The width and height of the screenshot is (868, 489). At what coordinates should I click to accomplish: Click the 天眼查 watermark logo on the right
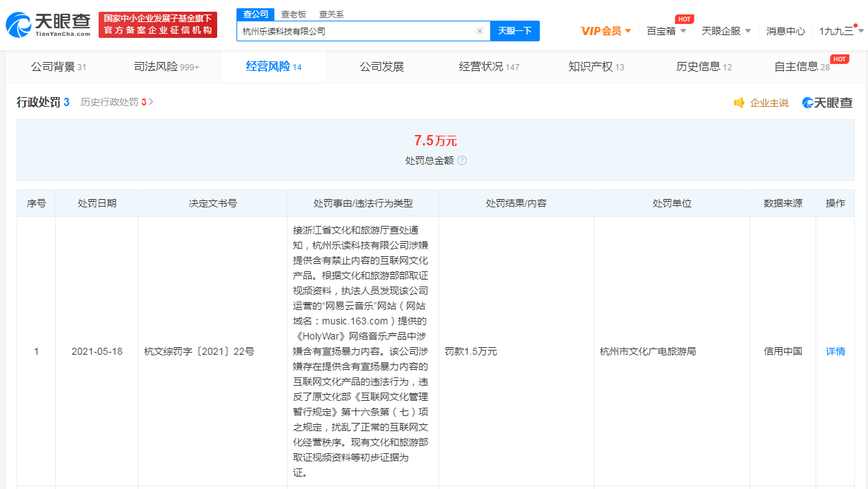click(x=827, y=103)
